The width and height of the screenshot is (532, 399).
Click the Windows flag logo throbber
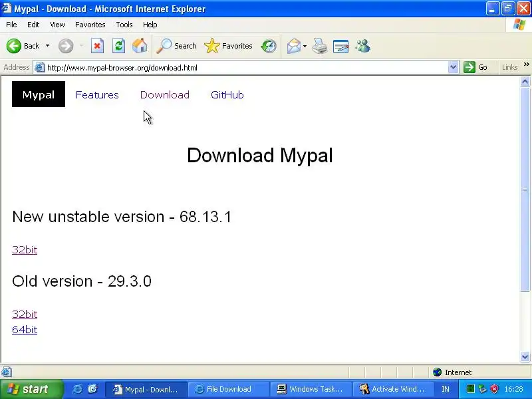coord(519,25)
